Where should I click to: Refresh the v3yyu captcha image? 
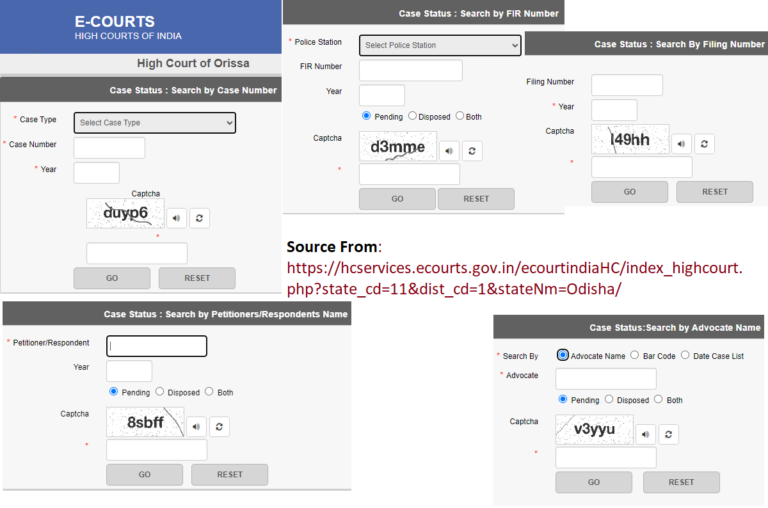668,434
